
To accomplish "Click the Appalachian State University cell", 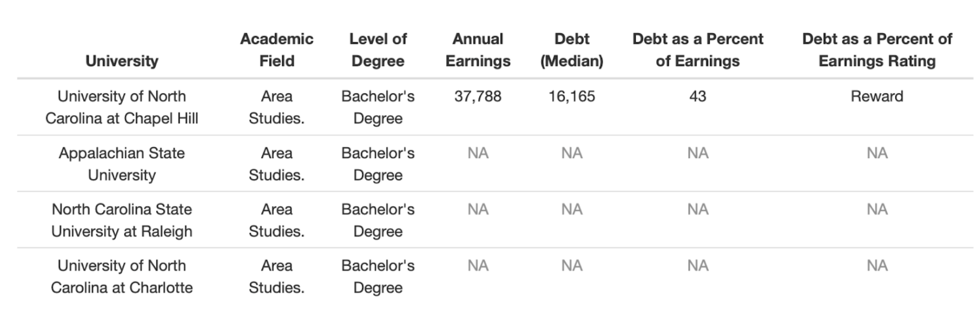I will tap(122, 164).
